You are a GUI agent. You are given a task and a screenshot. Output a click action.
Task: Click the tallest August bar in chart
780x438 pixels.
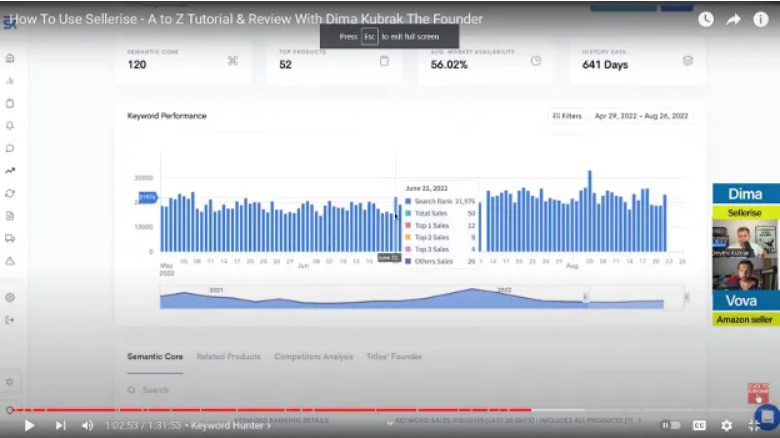point(589,211)
